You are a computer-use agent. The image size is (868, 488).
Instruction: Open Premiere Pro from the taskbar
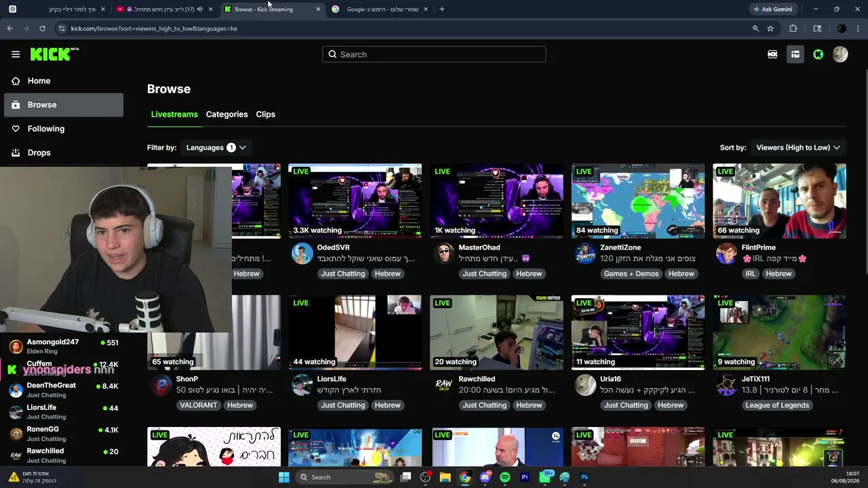(525, 477)
